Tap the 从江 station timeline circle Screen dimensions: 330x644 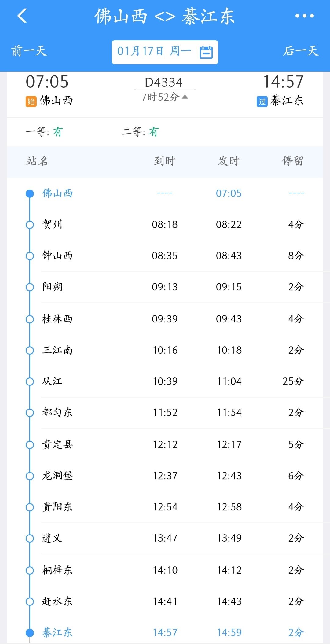30,381
